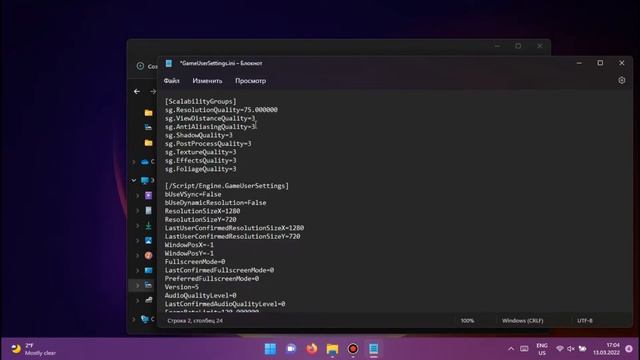This screenshot has width=640, height=360.
Task: Expand the Desktop node in Explorer sidebar
Action: tap(138, 271)
